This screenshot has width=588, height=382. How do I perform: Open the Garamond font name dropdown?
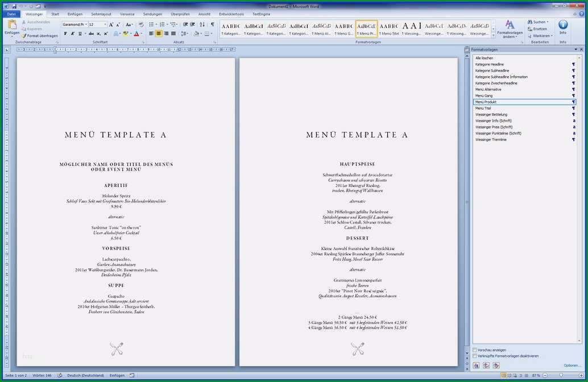(86, 25)
